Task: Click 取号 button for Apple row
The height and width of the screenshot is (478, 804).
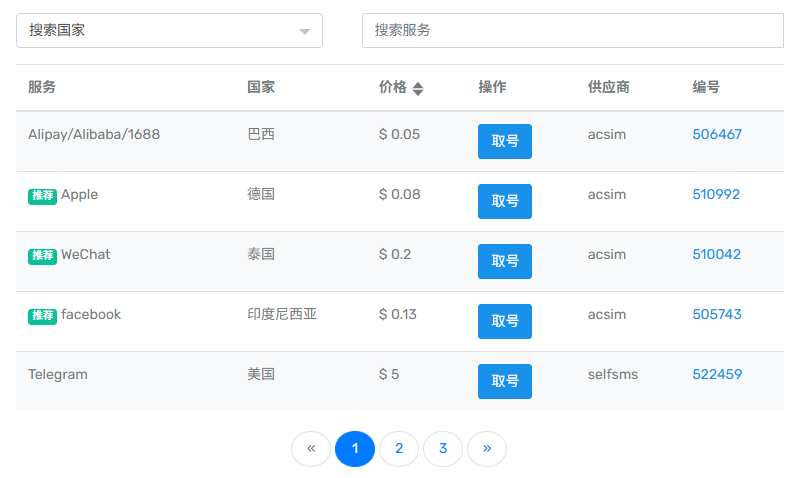Action: (x=504, y=201)
